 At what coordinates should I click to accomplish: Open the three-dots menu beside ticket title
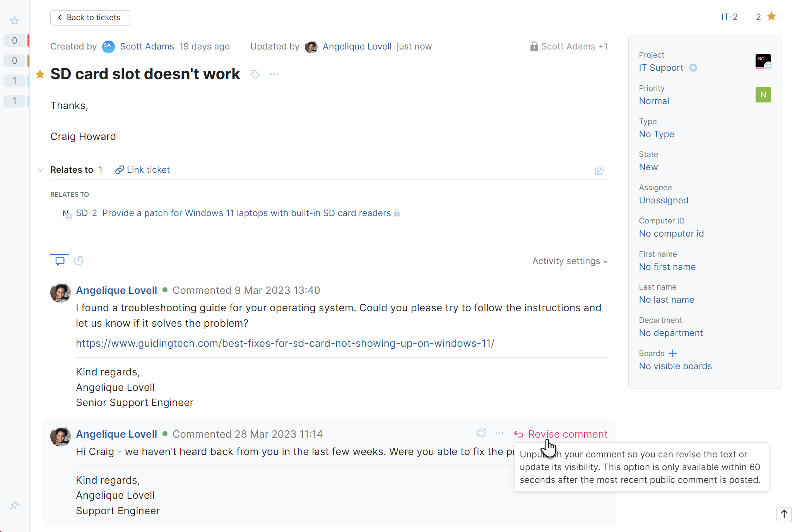[x=274, y=74]
